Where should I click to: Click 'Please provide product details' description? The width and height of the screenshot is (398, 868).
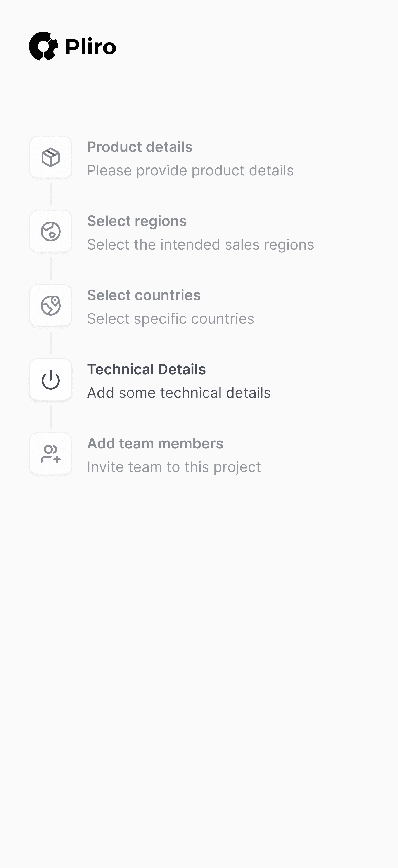(x=190, y=170)
